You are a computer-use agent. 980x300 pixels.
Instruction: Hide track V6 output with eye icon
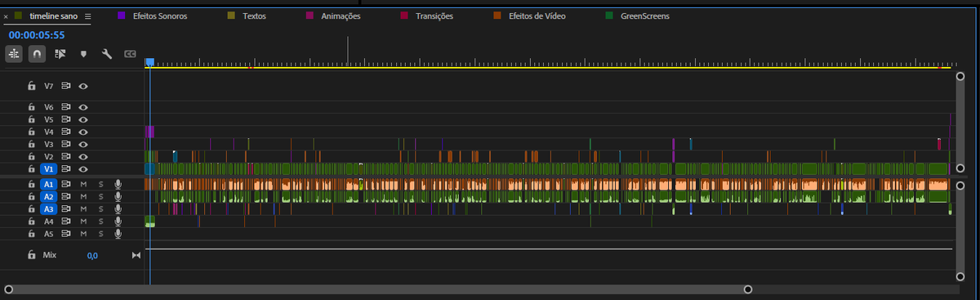point(83,107)
